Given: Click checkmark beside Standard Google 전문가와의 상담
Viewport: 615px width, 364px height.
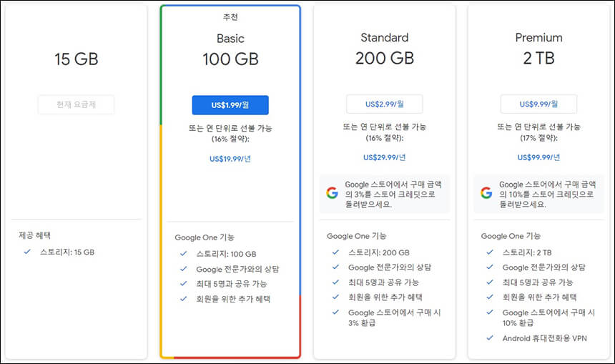Looking at the screenshot, I should [335, 267].
